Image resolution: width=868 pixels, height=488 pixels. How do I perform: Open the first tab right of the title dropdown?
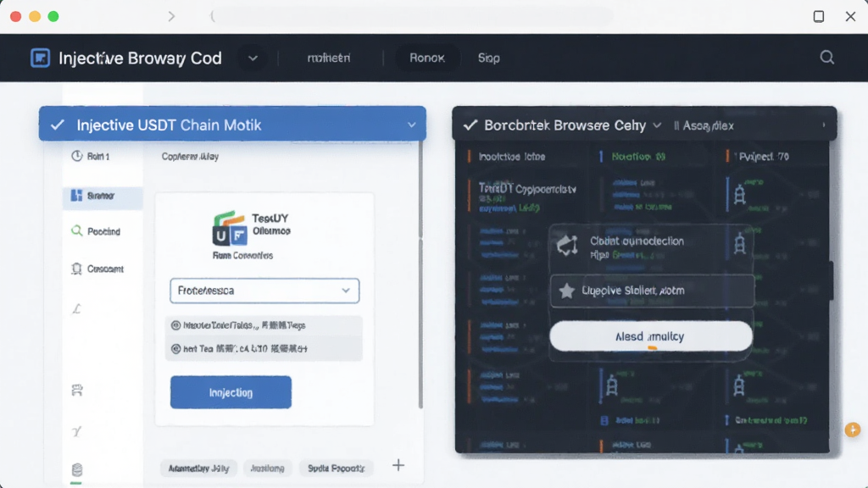tap(329, 58)
